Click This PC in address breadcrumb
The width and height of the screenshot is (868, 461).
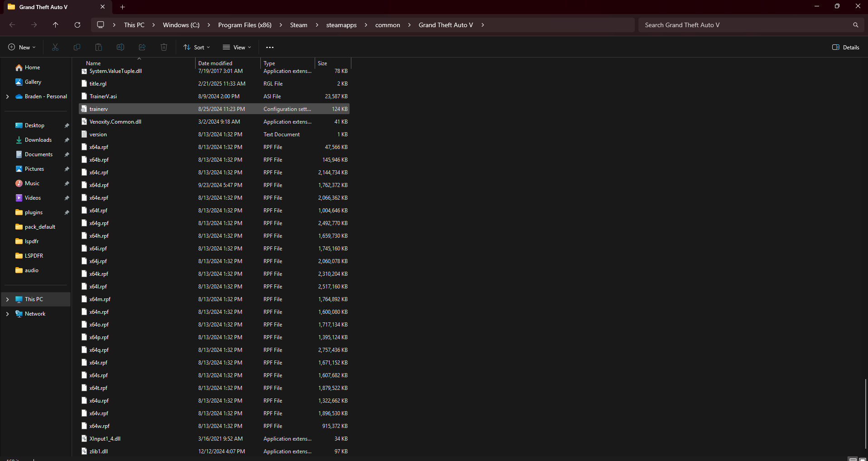pos(134,25)
